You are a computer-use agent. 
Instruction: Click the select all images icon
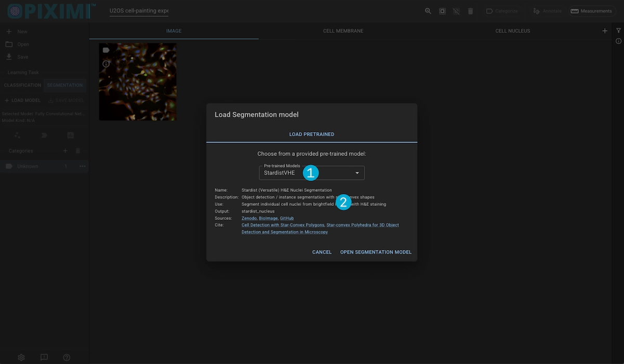[x=442, y=11]
